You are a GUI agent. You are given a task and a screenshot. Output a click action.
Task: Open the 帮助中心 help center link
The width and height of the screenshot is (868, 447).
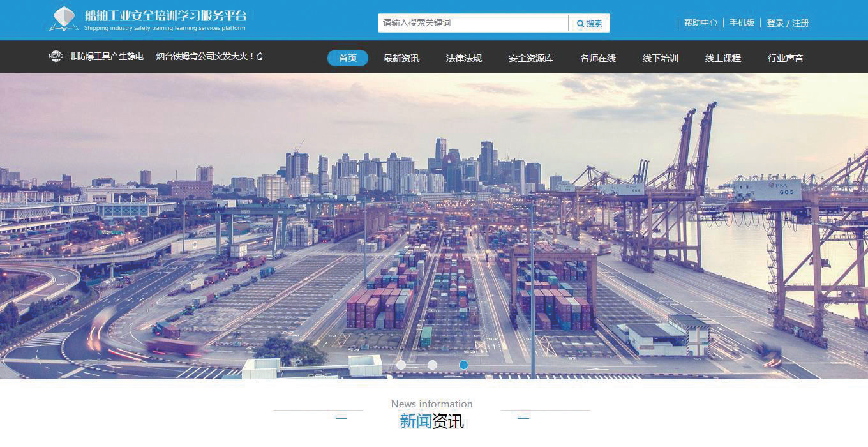pyautogui.click(x=701, y=23)
